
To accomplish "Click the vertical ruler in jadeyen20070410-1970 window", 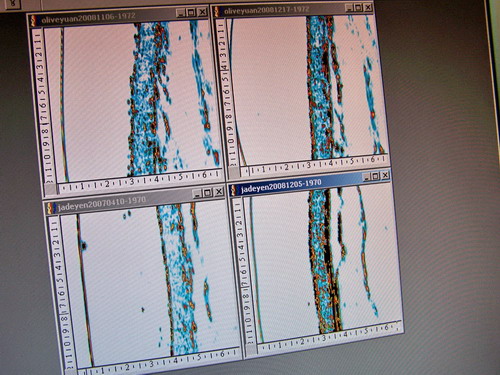I will click(x=62, y=293).
